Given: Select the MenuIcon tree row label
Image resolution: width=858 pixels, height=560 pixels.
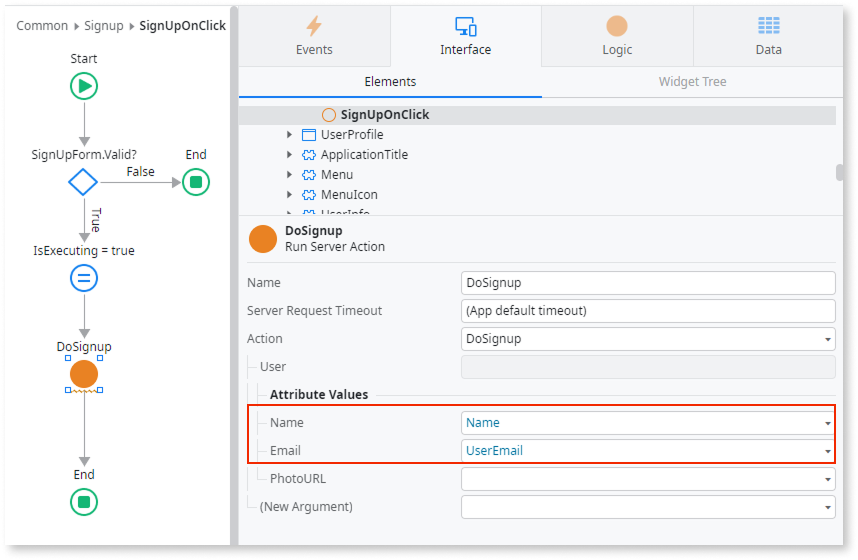Looking at the screenshot, I should [349, 195].
